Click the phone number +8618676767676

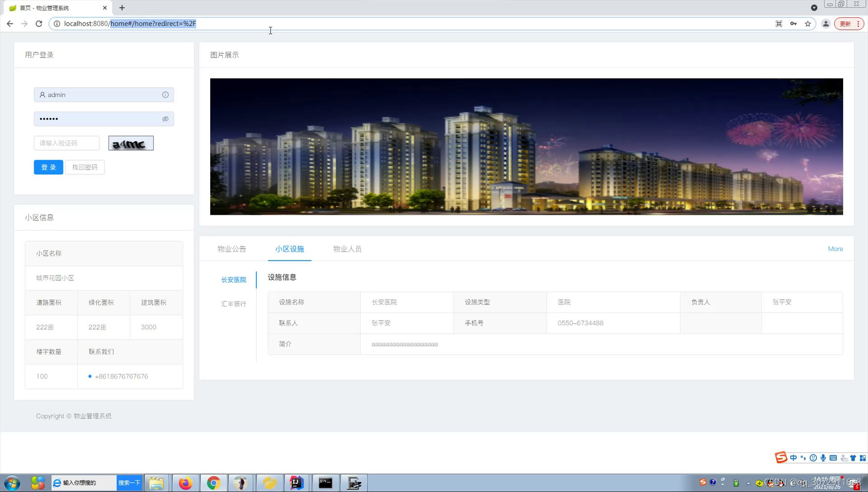point(121,376)
